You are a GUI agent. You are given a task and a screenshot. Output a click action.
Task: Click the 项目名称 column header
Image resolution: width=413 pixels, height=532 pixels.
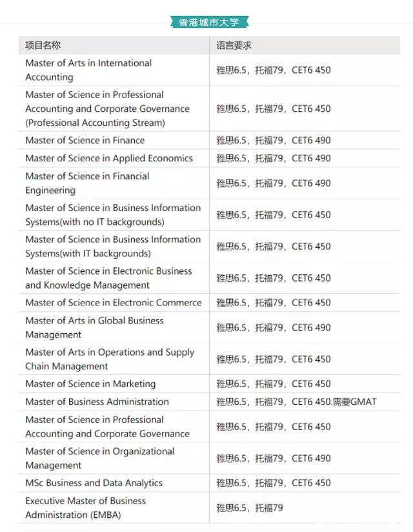point(43,45)
